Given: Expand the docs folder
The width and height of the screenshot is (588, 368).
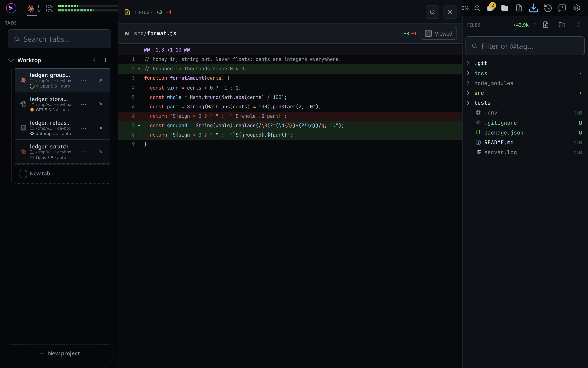Looking at the screenshot, I should pyautogui.click(x=468, y=73).
